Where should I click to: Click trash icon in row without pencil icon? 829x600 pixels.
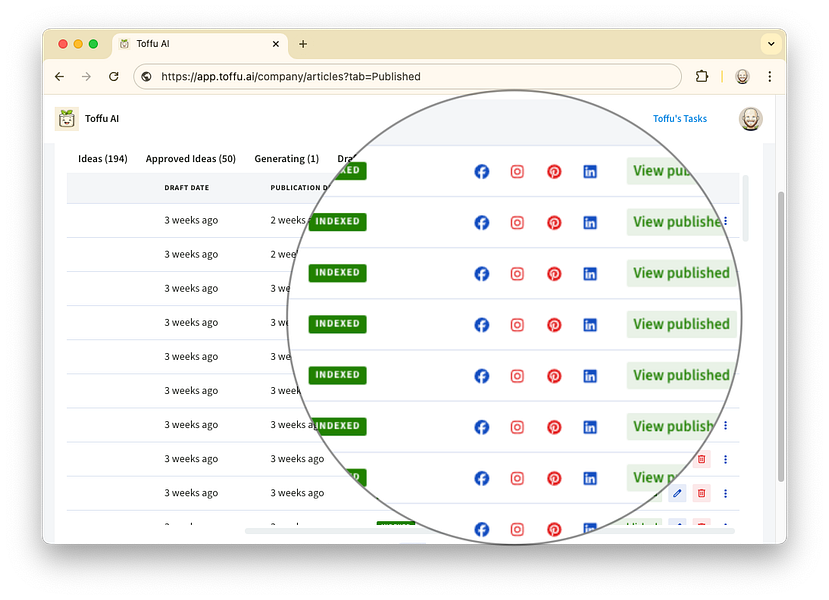click(702, 459)
